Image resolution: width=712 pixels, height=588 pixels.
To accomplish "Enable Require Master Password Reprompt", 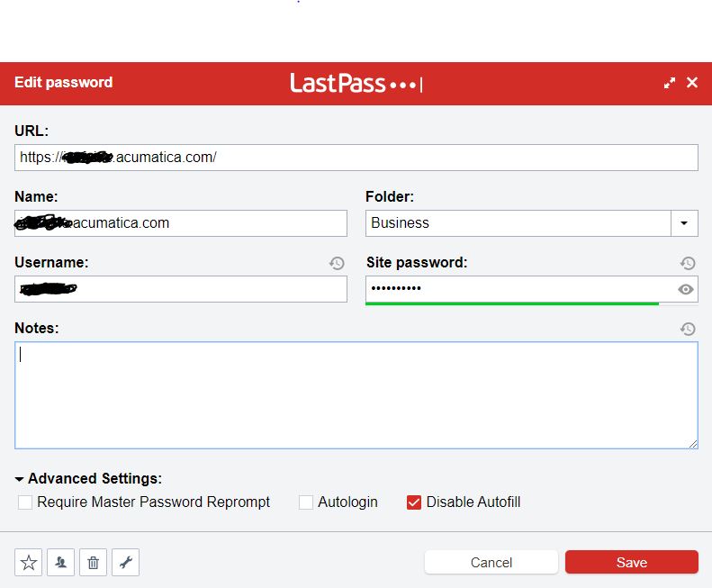I will coord(25,502).
